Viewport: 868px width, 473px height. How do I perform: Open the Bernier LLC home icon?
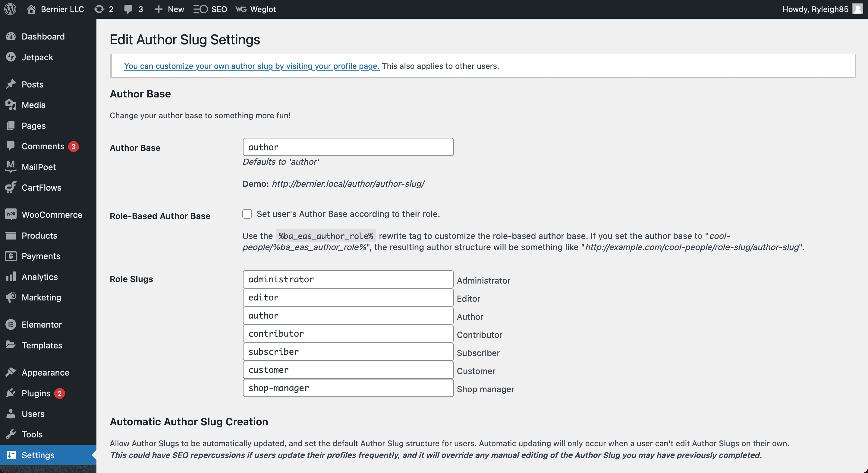[31, 9]
